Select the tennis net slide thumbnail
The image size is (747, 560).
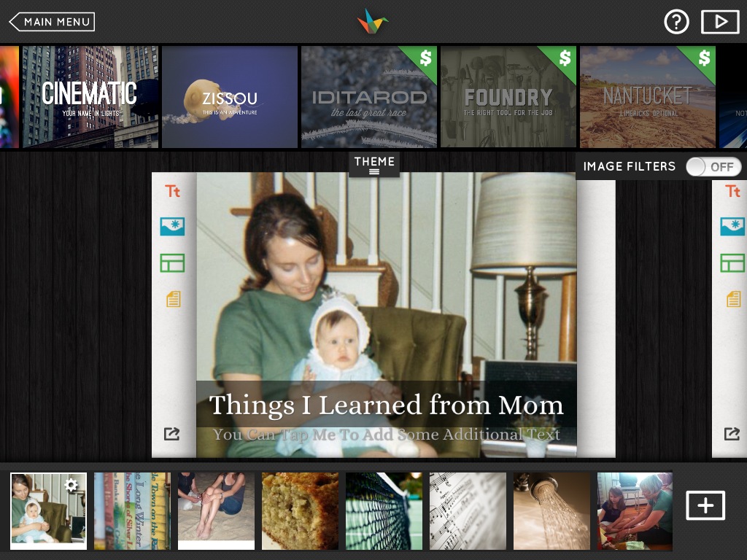point(384,511)
